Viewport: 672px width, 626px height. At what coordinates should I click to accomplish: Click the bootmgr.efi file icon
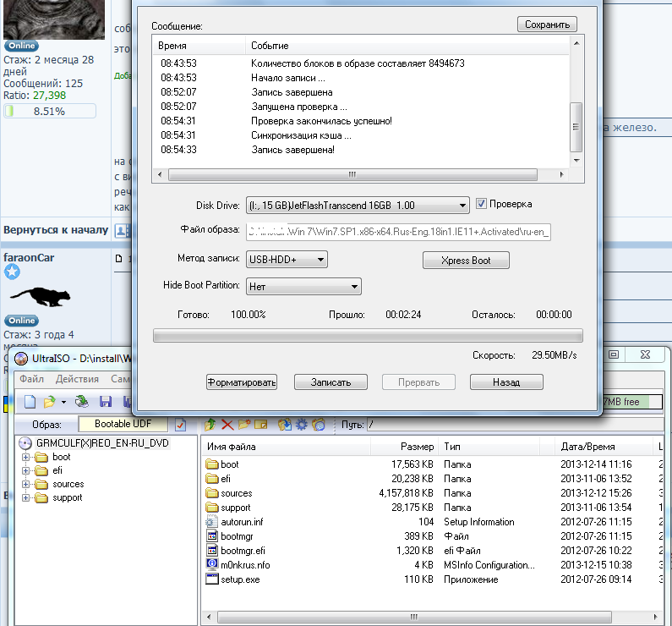[211, 551]
